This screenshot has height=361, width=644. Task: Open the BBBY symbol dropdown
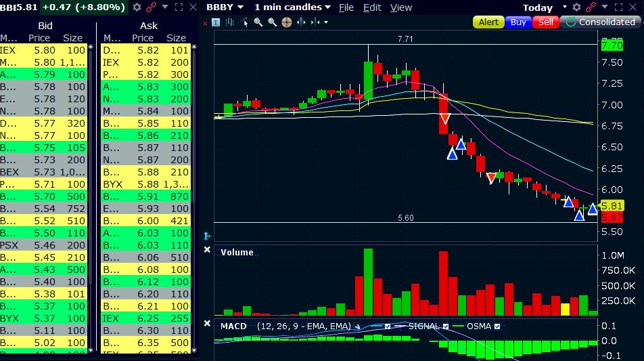[x=241, y=7]
